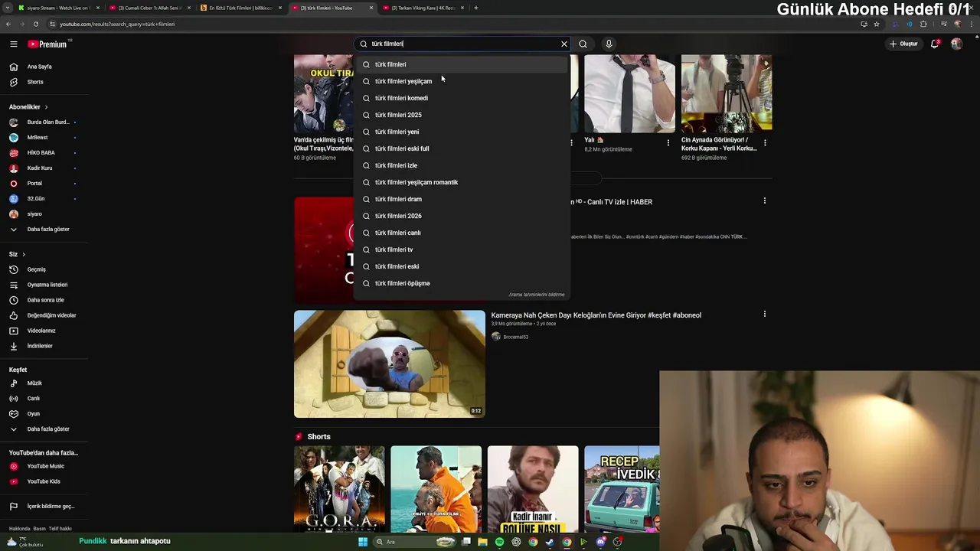Open Geçmiş watch history
The width and height of the screenshot is (980, 551).
pos(37,269)
